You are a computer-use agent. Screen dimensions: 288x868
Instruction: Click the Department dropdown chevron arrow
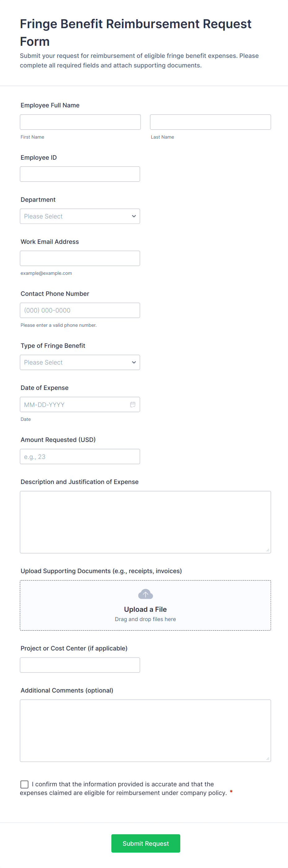pos(134,216)
